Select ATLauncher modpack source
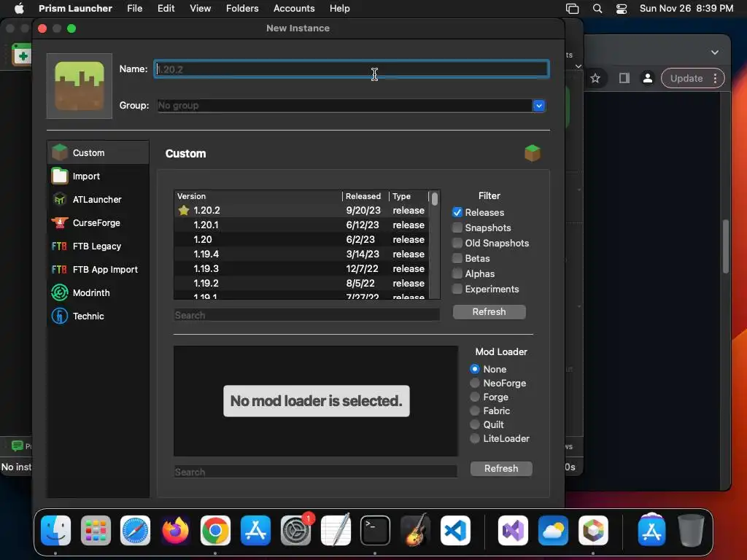 click(x=98, y=200)
